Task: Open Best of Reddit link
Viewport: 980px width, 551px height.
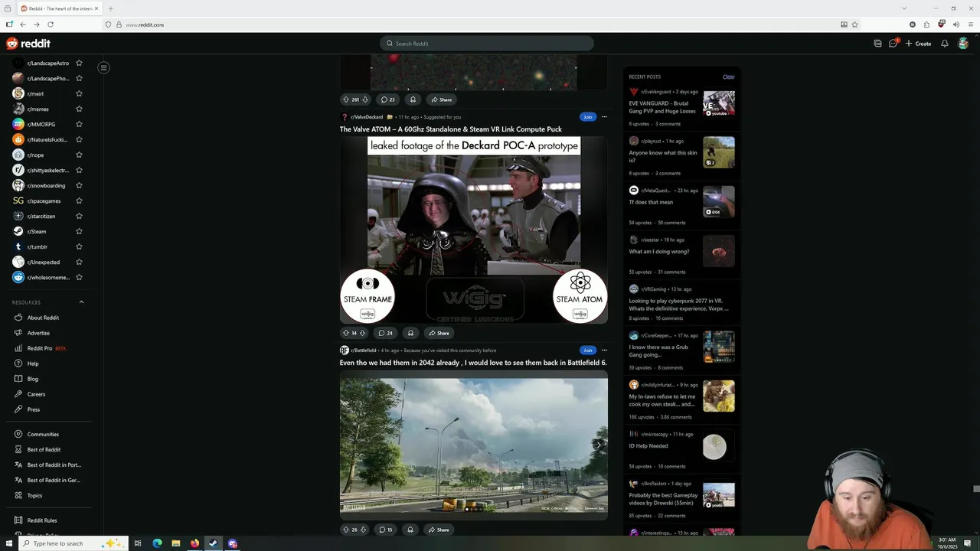Action: pyautogui.click(x=44, y=450)
